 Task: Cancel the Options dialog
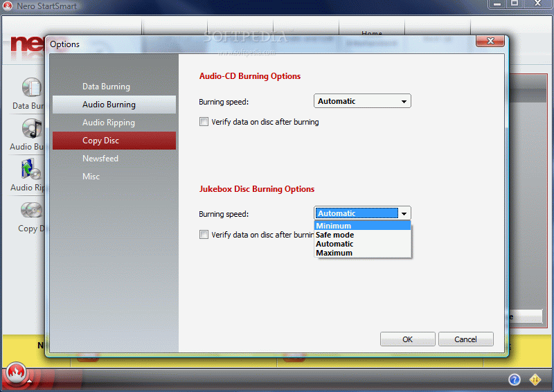point(465,339)
